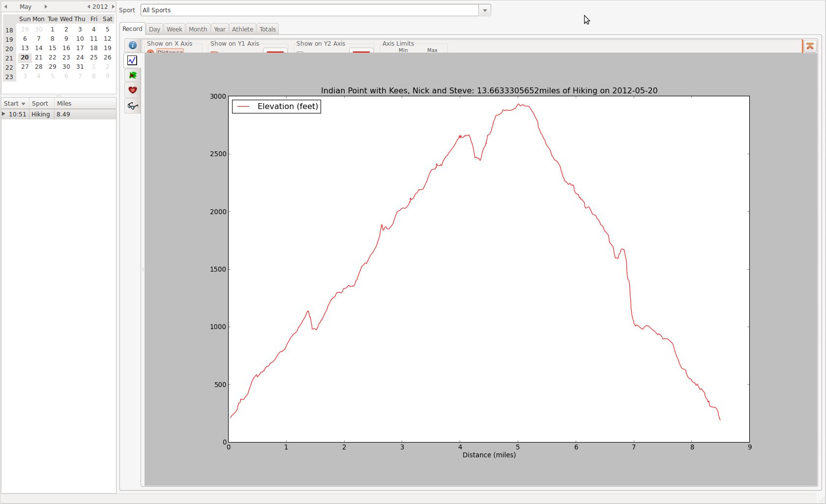Select Distance radio button for X axis
The image size is (826, 504).
click(x=150, y=52)
